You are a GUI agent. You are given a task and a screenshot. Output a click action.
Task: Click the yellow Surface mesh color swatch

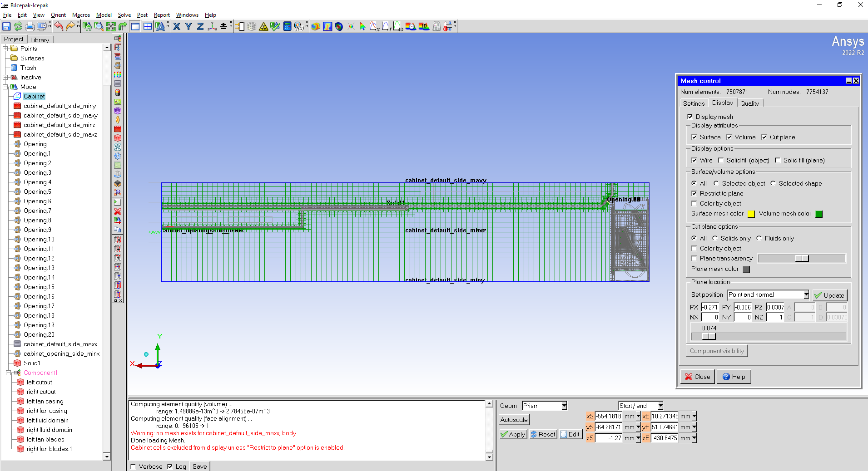751,214
